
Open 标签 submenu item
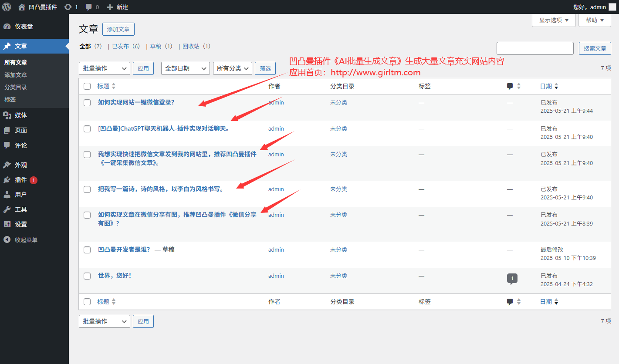pos(10,99)
